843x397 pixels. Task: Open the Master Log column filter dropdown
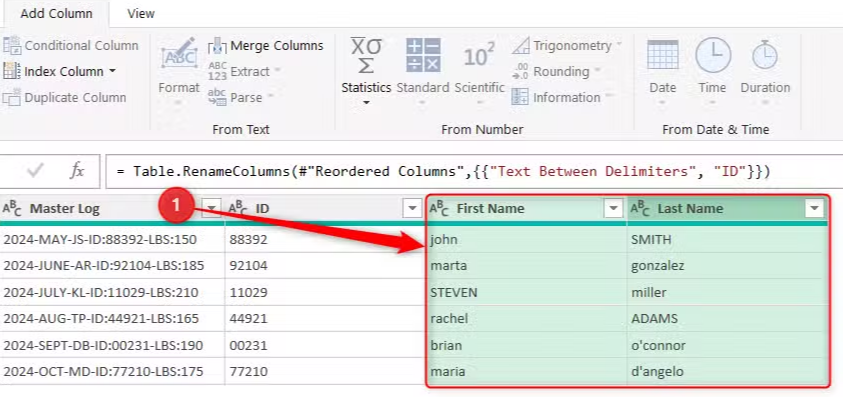[x=212, y=209]
